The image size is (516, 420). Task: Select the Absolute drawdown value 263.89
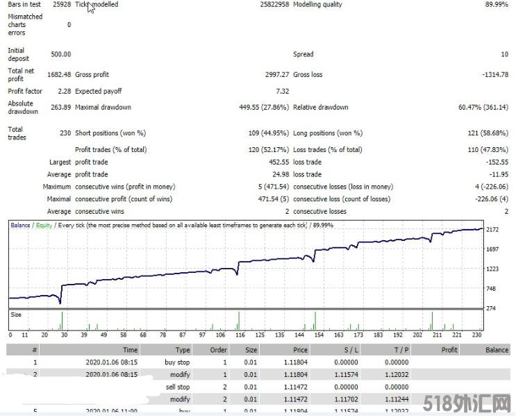pyautogui.click(x=61, y=108)
